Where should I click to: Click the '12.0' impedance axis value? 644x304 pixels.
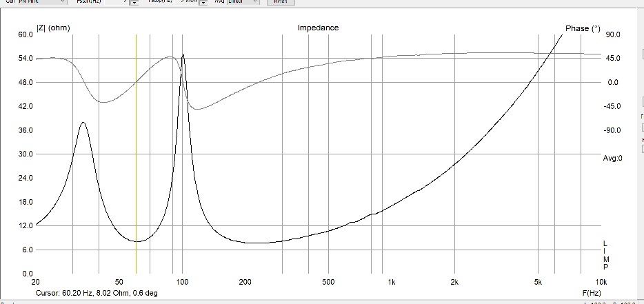click(26, 225)
